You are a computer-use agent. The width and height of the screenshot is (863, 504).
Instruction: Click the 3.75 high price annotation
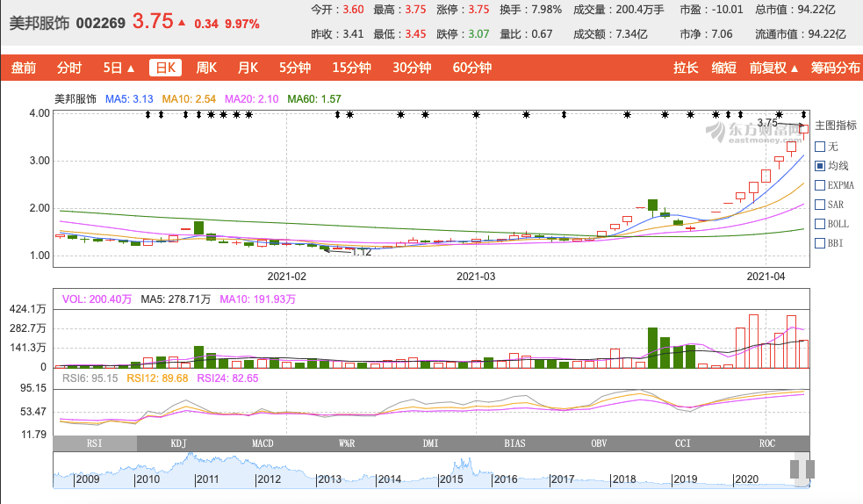tap(767, 123)
